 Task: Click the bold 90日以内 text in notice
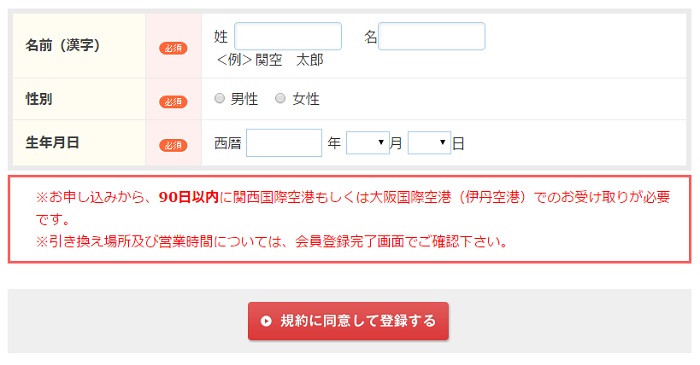tap(188, 197)
